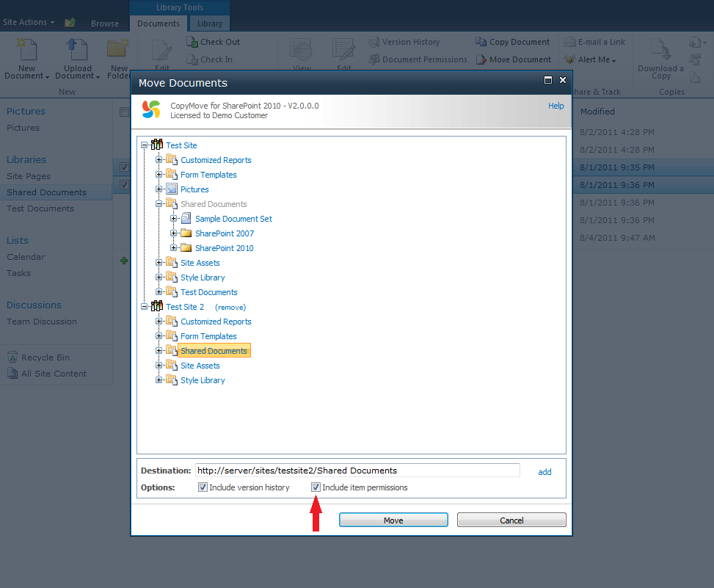Click the All Site Content icon
The width and height of the screenshot is (714, 588).
[x=12, y=374]
